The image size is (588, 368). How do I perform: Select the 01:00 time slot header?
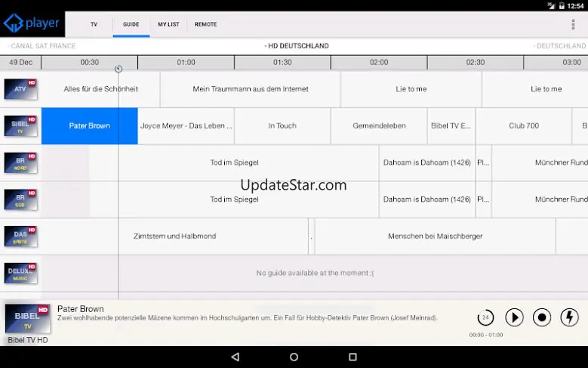click(x=186, y=62)
